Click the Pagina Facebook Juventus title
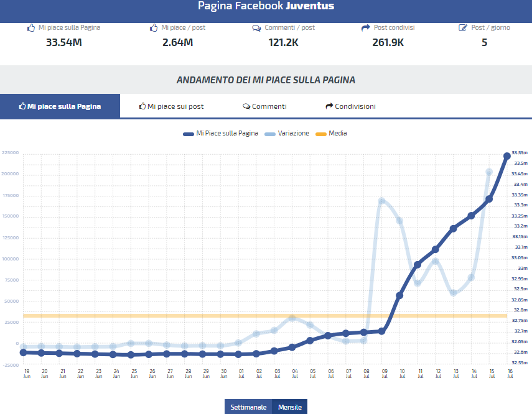 point(266,6)
